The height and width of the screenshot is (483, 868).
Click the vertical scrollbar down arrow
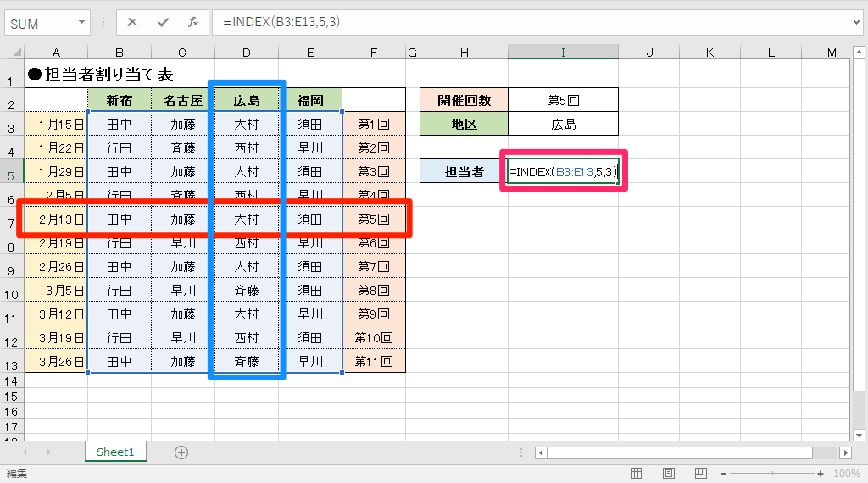[859, 435]
